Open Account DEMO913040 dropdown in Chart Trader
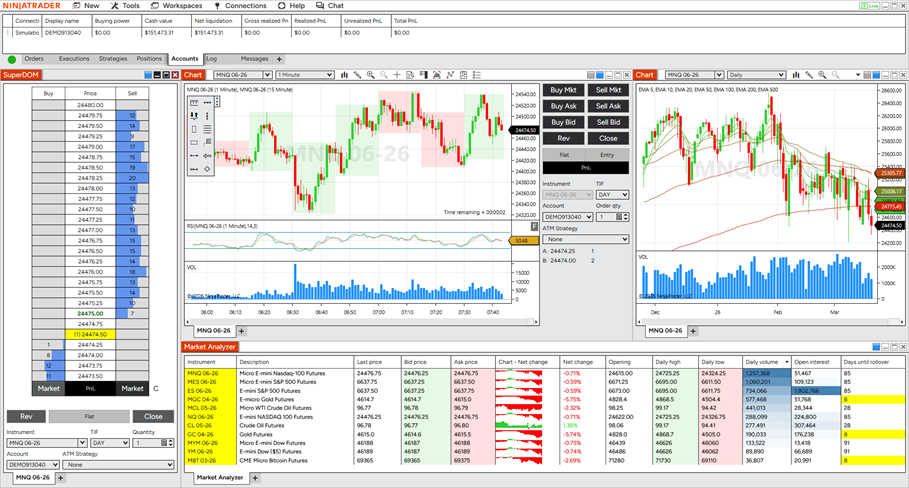Screen dimensions: 909x488 tap(568, 217)
